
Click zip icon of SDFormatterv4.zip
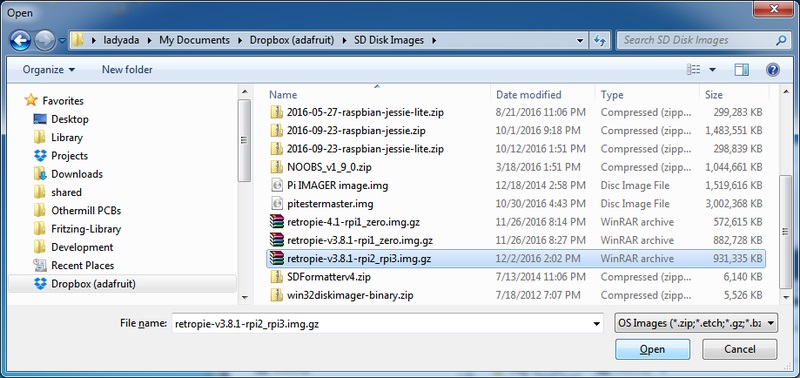point(276,277)
